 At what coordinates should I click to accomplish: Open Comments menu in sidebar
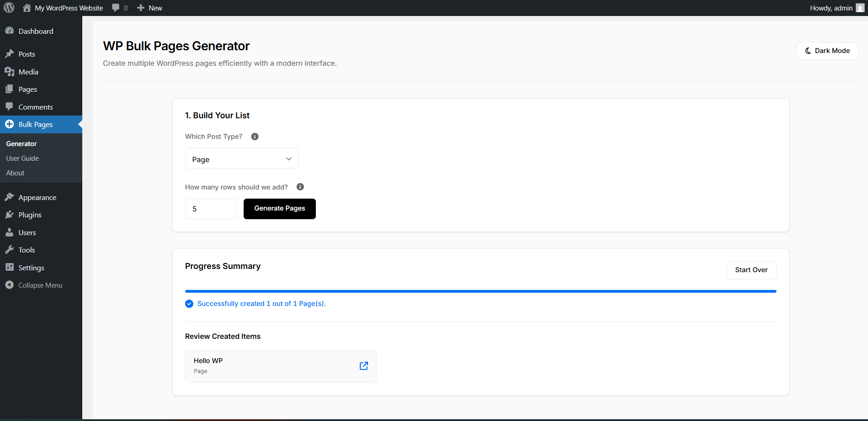[41, 107]
